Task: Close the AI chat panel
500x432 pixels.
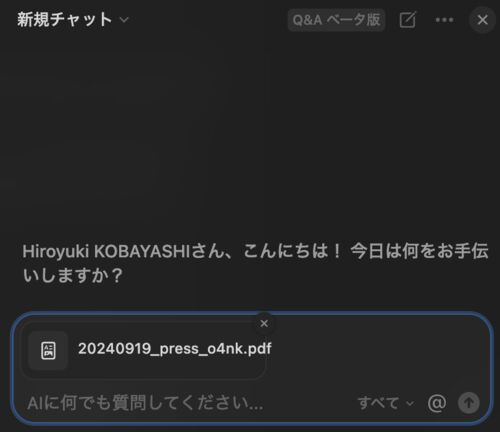Action: pos(482,20)
